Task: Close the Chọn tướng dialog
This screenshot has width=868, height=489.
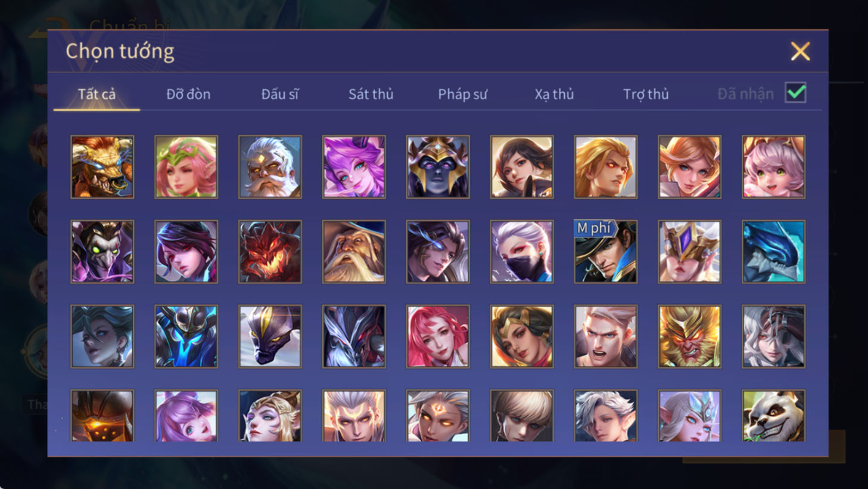Action: point(800,51)
